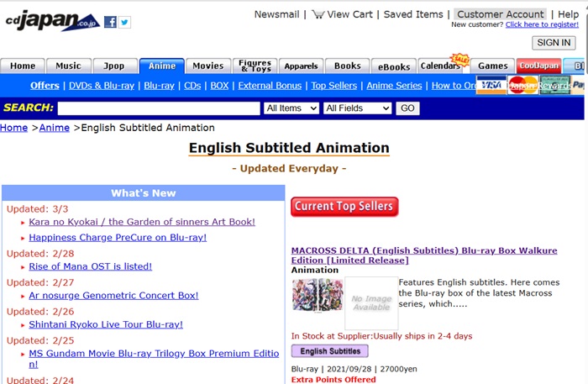Open the DVDs & Blu-ray submenu link
588x384 pixels.
tap(102, 86)
